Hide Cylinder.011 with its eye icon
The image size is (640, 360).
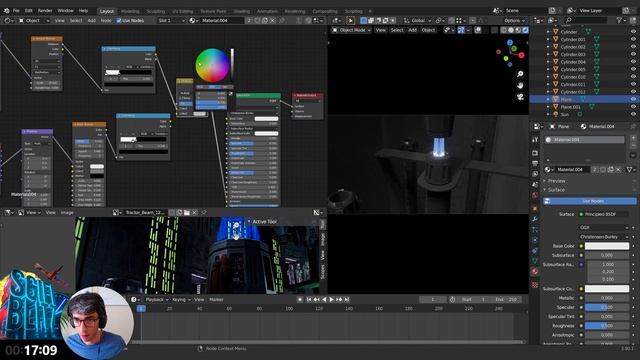pyautogui.click(x=633, y=84)
